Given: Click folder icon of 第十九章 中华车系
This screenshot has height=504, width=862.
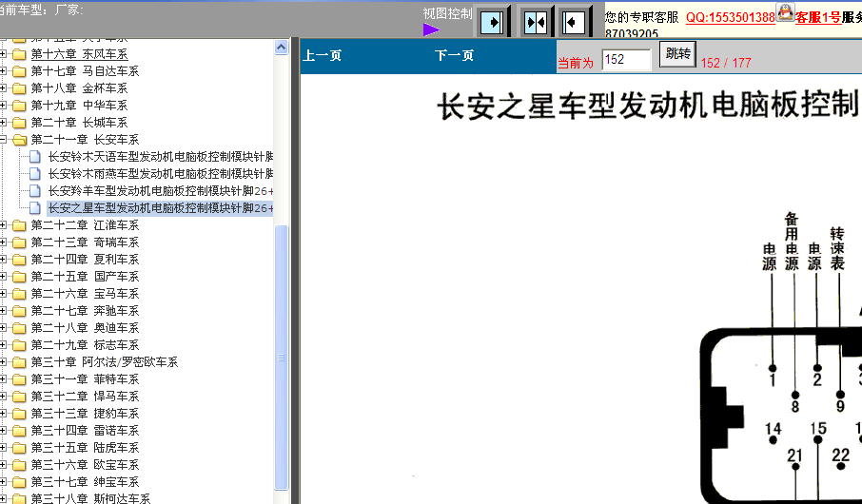Looking at the screenshot, I should click(19, 105).
